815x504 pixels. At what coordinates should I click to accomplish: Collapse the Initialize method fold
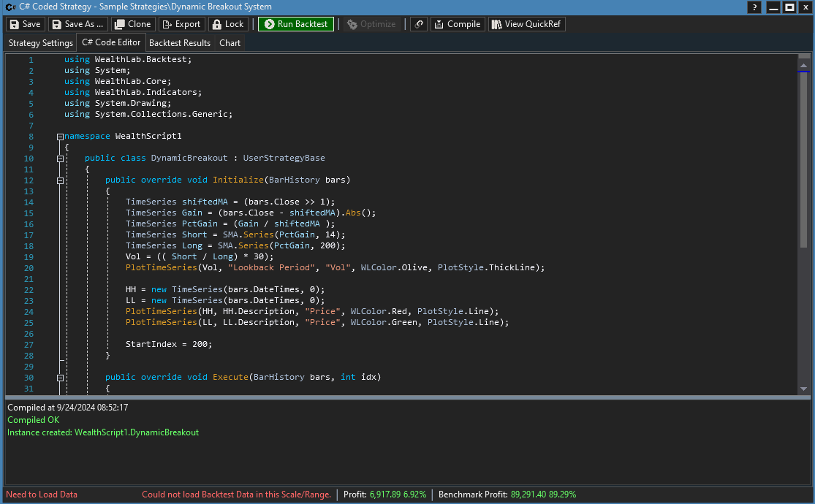coord(60,180)
